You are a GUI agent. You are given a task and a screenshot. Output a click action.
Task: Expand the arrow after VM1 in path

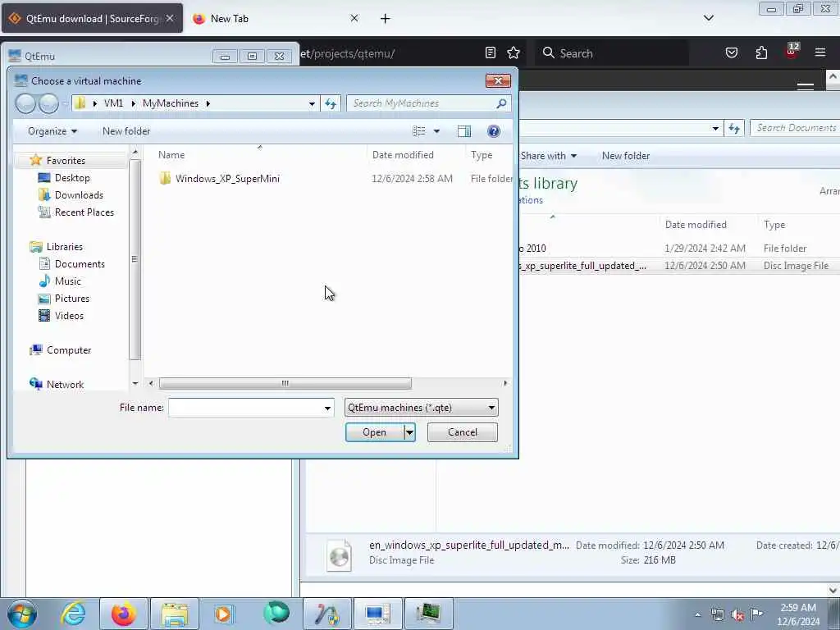(133, 103)
